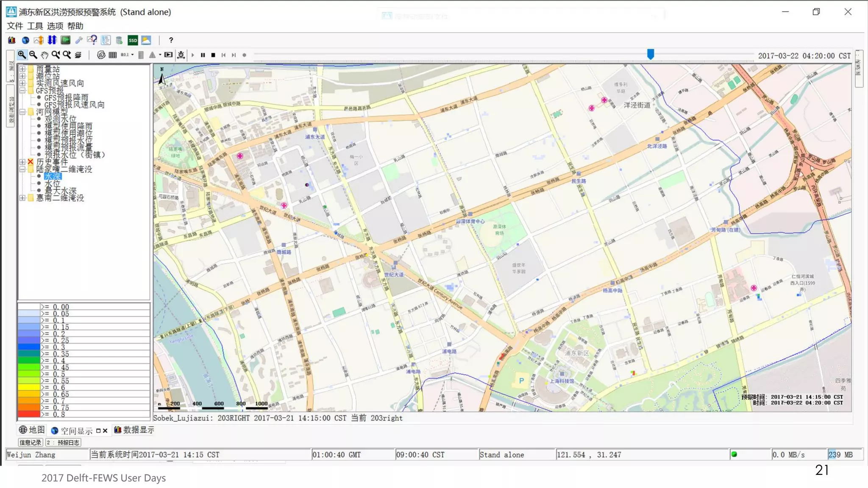Open the 工具 menu
Screen dimensions: 868x488
pos(35,26)
